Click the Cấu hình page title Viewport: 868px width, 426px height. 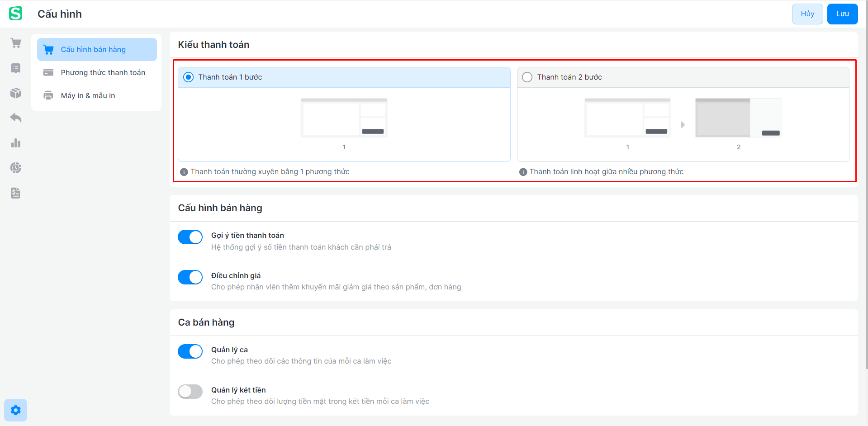[x=60, y=14]
